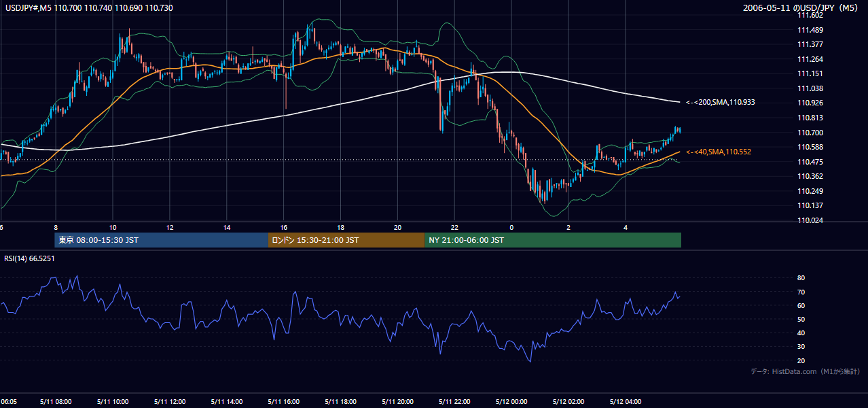This screenshot has height=408, width=868.
Task: Click the 200 SMA 110.933 label
Action: (721, 102)
